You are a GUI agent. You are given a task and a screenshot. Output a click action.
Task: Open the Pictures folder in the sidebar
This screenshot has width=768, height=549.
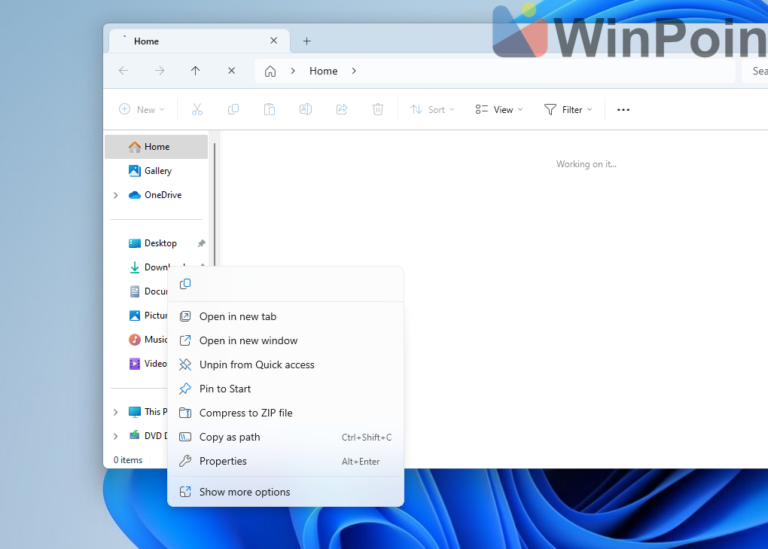(147, 315)
